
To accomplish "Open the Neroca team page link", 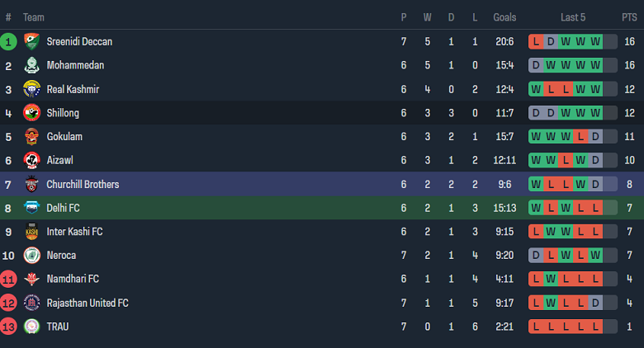I will coord(61,256).
